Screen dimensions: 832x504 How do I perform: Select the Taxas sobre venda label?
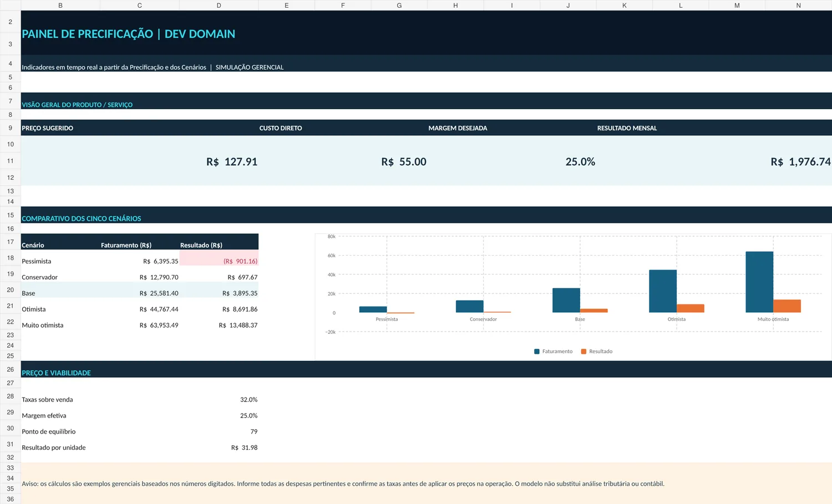pyautogui.click(x=47, y=400)
